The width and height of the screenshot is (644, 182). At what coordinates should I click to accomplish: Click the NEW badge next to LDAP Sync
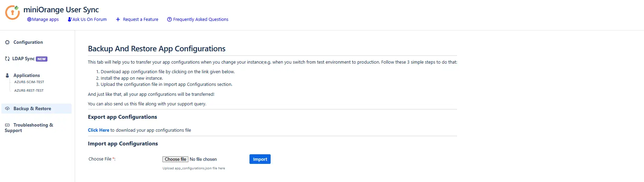(42, 59)
